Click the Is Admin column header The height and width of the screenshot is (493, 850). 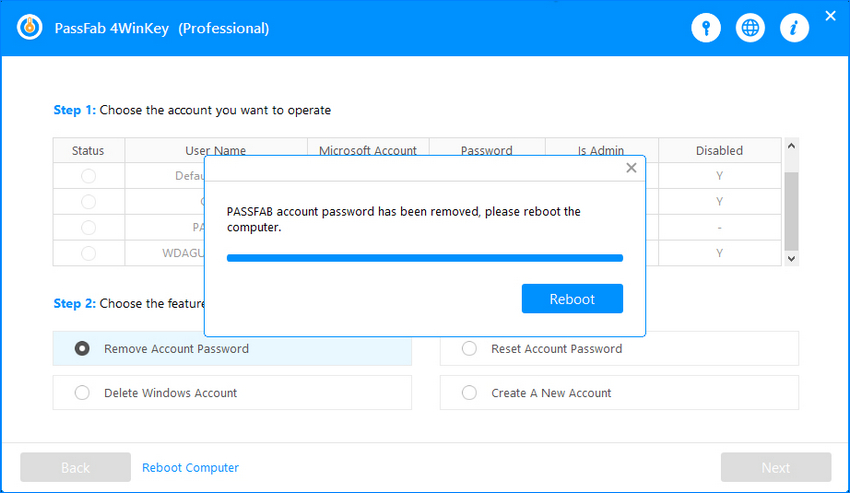[601, 150]
